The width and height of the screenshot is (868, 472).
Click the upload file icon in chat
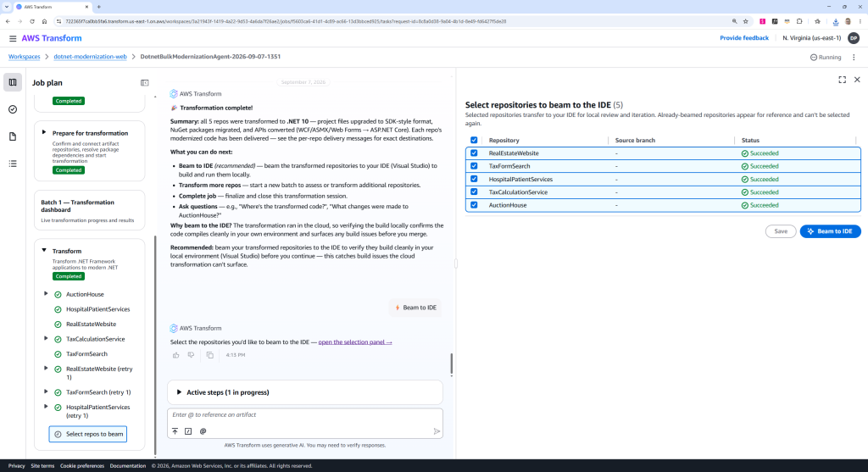(x=175, y=431)
